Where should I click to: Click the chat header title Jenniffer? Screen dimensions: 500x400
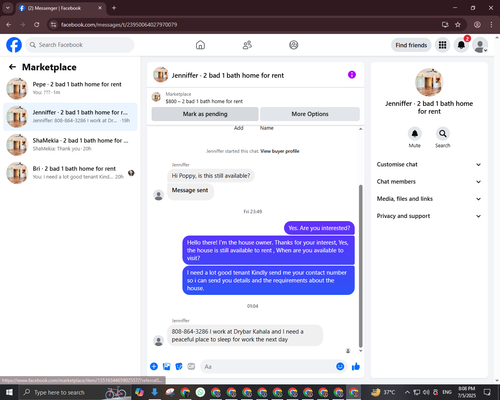click(228, 75)
